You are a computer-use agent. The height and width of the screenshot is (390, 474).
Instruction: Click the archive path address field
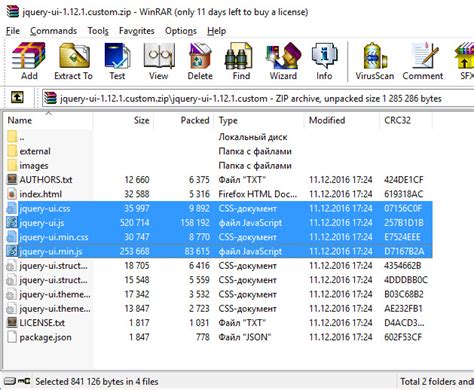click(x=258, y=98)
